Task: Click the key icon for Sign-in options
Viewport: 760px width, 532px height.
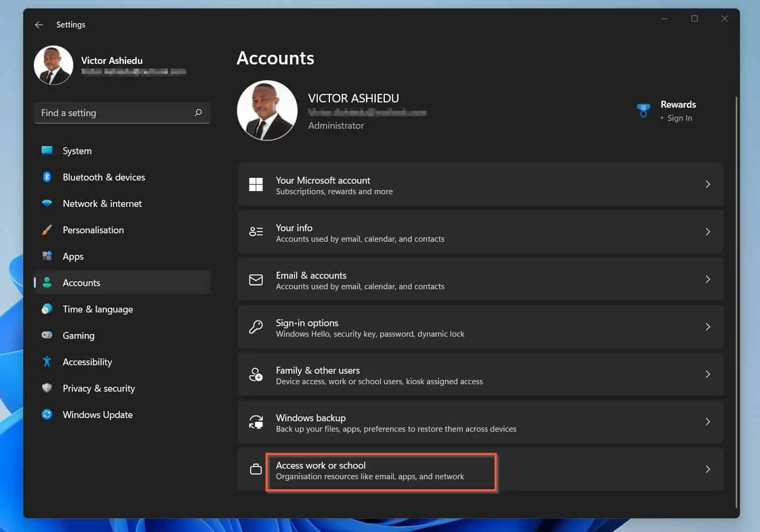Action: coord(256,327)
